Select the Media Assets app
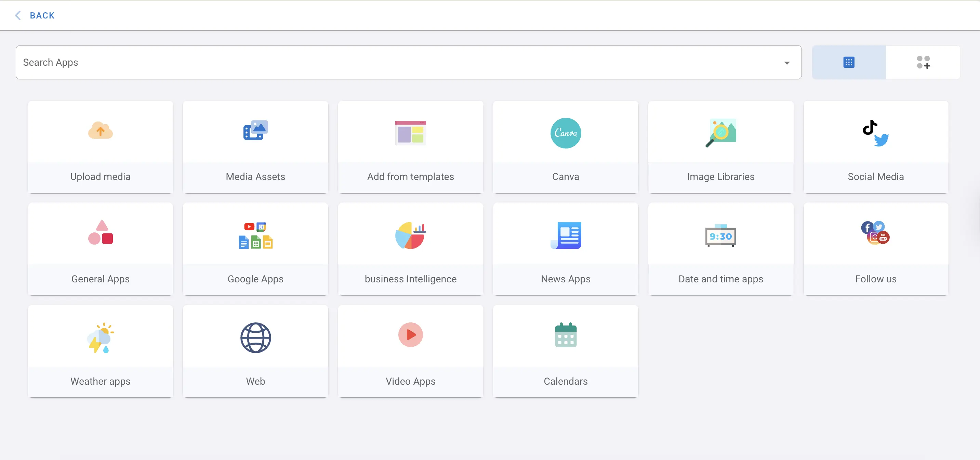This screenshot has width=980, height=460. click(255, 147)
